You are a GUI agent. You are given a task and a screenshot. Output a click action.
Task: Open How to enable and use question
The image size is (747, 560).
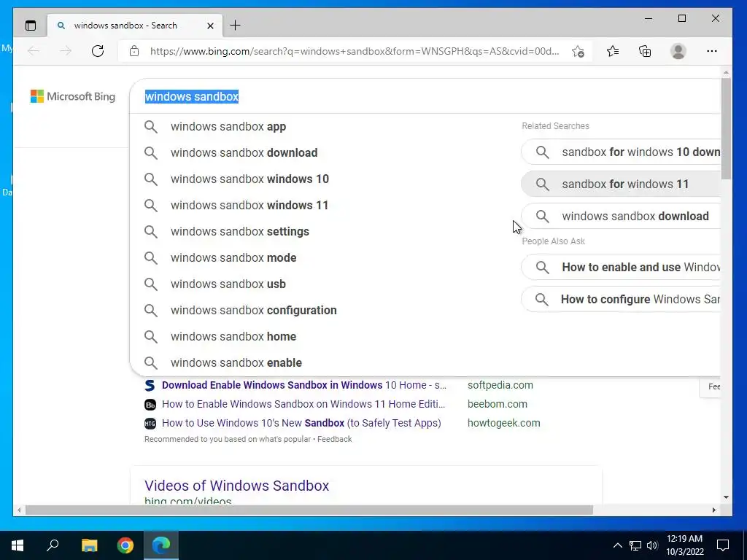[x=622, y=267]
